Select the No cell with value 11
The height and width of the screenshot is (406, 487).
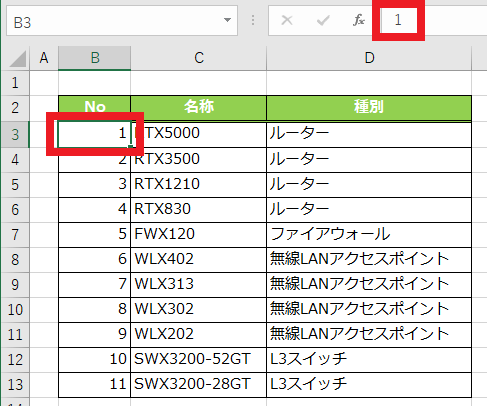pyautogui.click(x=95, y=385)
